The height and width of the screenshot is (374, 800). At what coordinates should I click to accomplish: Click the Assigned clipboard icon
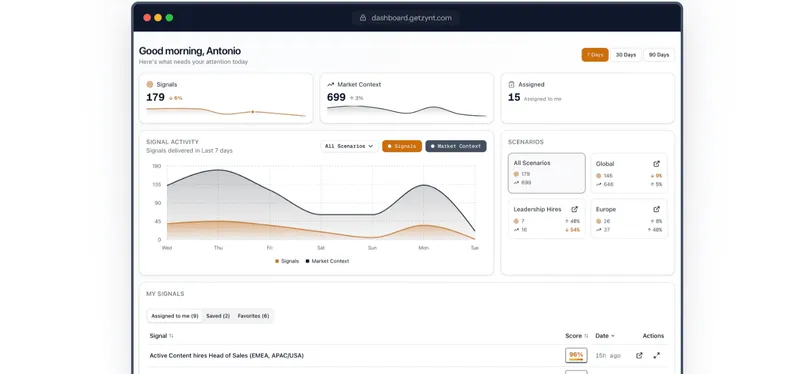[x=511, y=85]
